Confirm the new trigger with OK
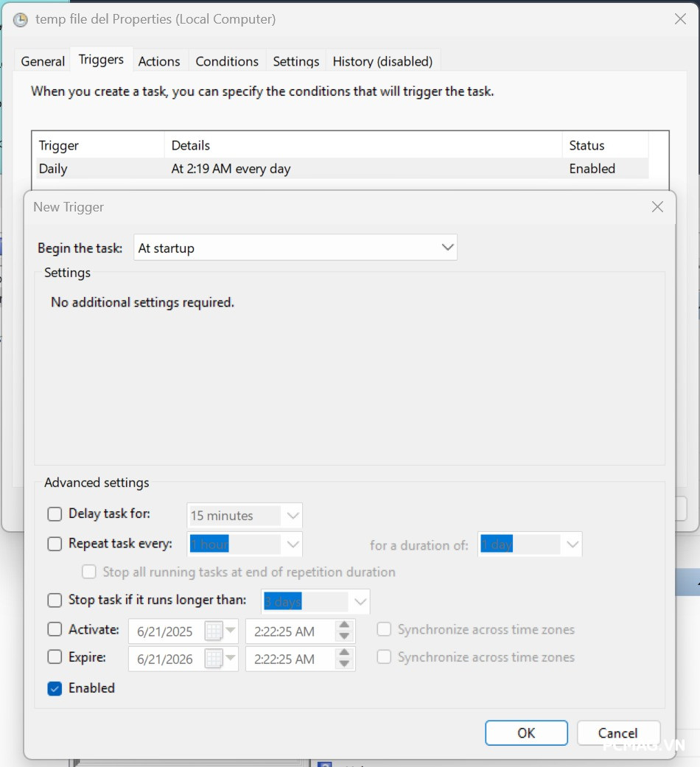This screenshot has height=767, width=700. (525, 732)
